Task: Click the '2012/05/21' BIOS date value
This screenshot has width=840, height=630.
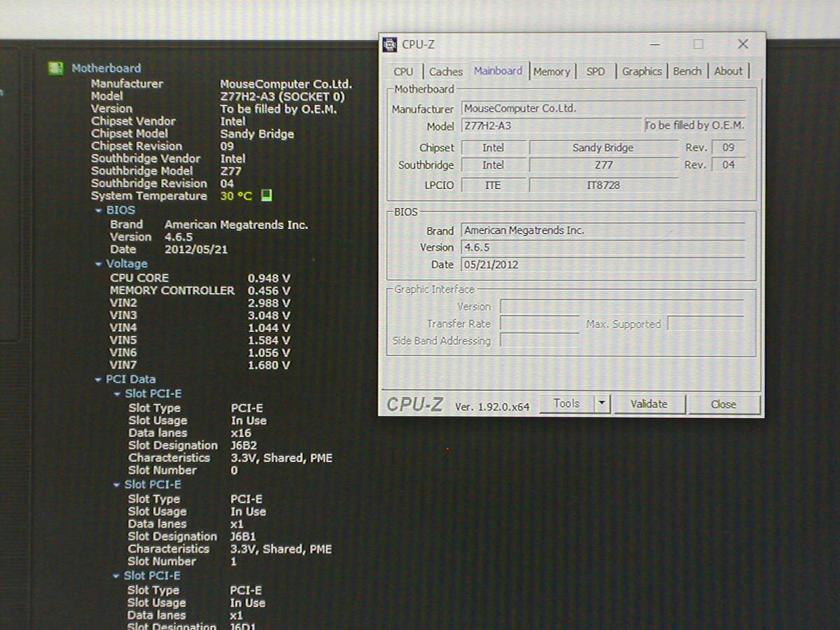Action: (x=196, y=249)
